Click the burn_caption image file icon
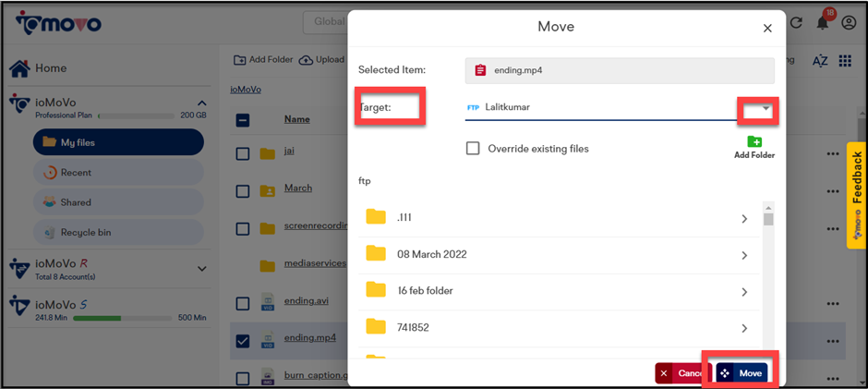The height and width of the screenshot is (389, 868). point(268,379)
